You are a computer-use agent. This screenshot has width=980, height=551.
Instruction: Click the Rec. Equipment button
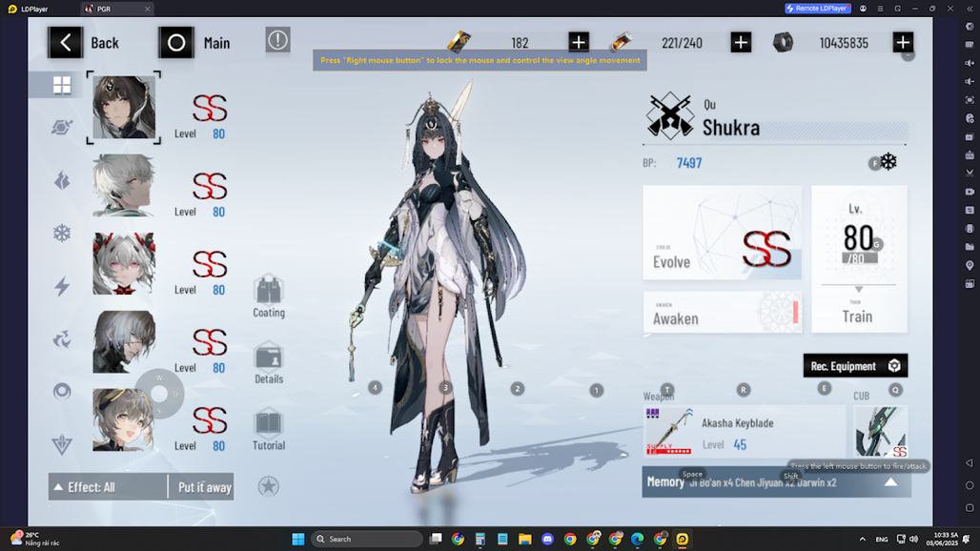[x=855, y=366]
